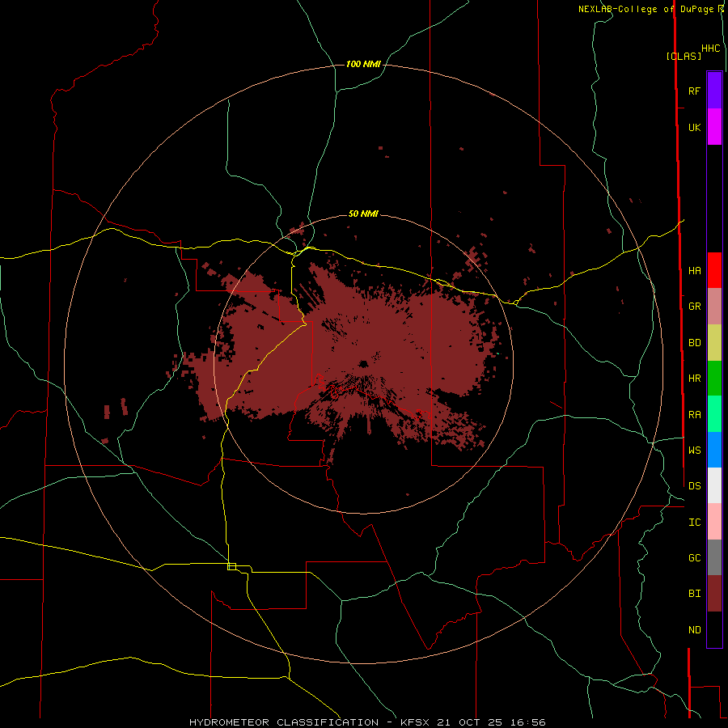Click the 'IC' legend label
The image size is (728, 728).
coord(694,522)
